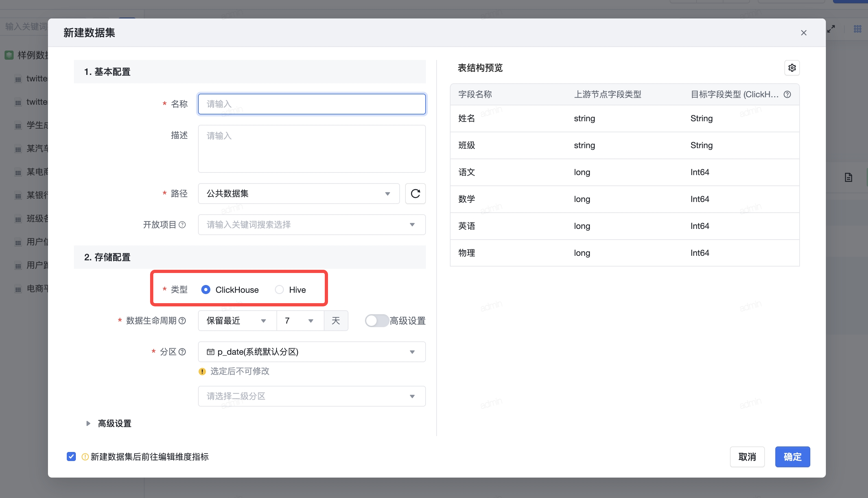Viewport: 868px width, 498px height.
Task: Toggle the 高级设置 lifecycle switch
Action: coord(376,320)
